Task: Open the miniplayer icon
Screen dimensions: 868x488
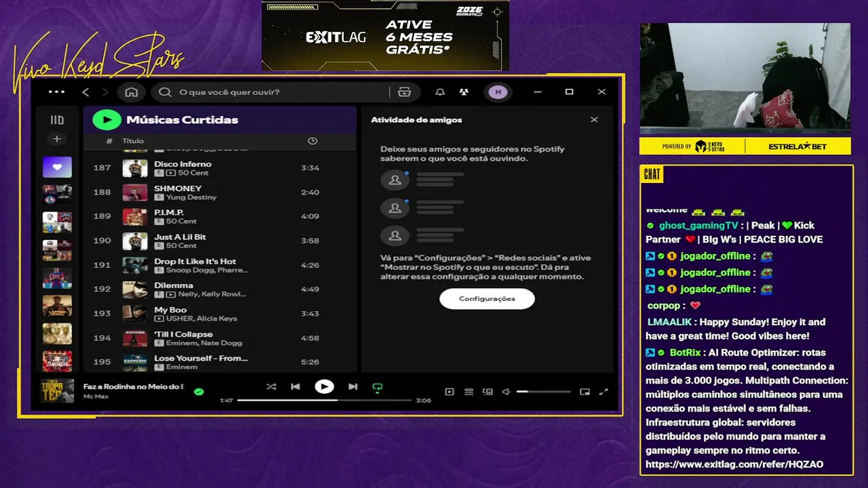Action: pyautogui.click(x=585, y=392)
